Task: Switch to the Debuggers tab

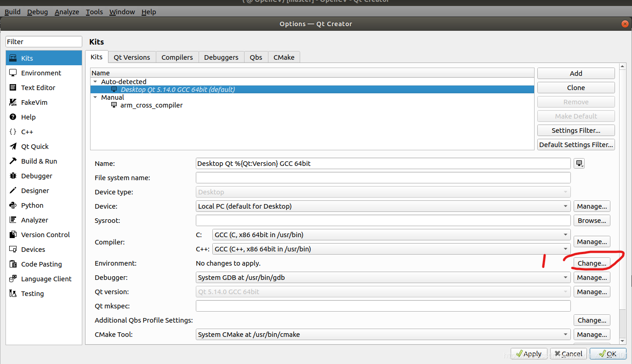Action: [x=221, y=57]
